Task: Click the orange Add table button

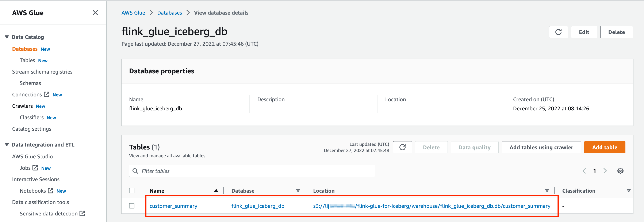Action: (605, 147)
